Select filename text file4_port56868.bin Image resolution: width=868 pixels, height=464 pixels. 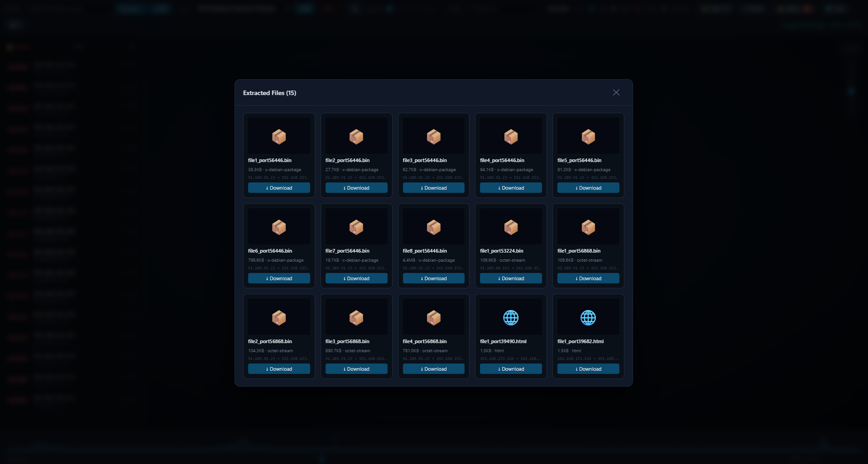point(425,341)
